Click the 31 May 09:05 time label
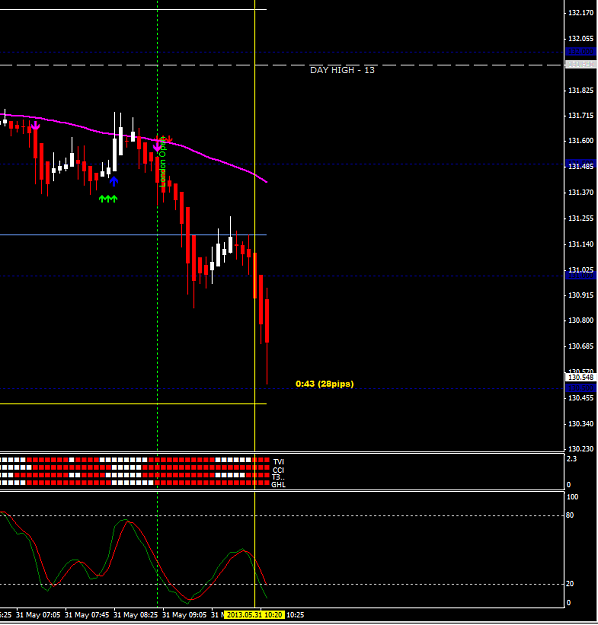Image resolution: width=598 pixels, height=625 pixels. tap(185, 615)
